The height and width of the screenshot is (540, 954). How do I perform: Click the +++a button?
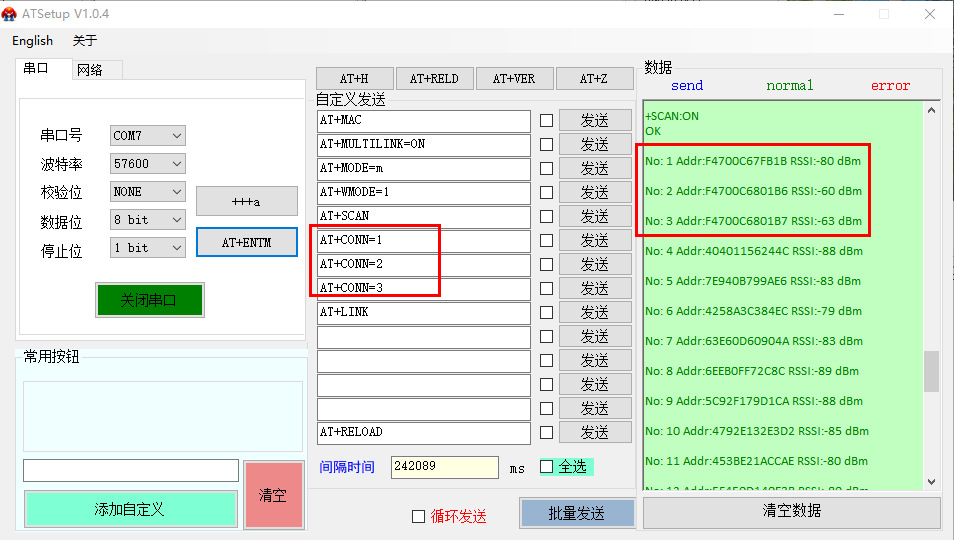(246, 201)
